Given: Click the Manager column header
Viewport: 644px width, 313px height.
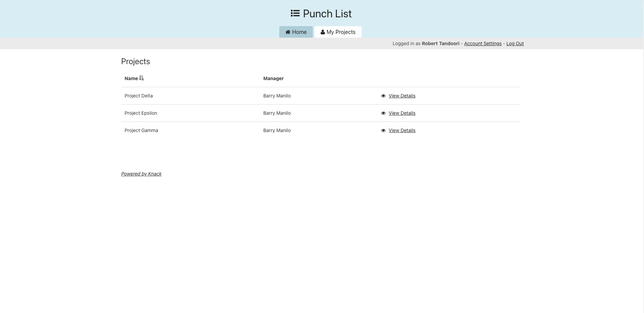Looking at the screenshot, I should (x=273, y=78).
